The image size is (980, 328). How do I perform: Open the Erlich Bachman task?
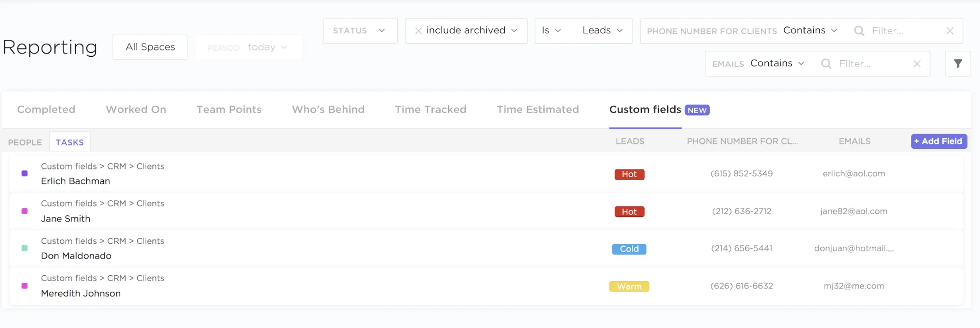coord(75,181)
